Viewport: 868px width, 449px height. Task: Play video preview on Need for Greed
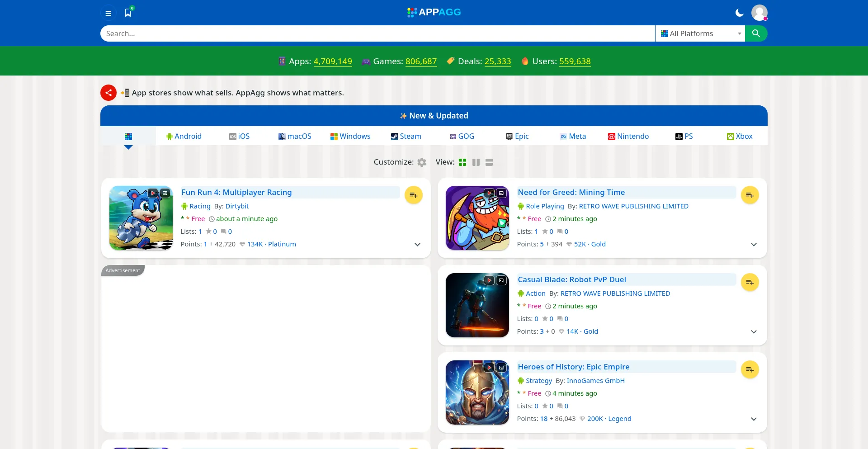490,193
